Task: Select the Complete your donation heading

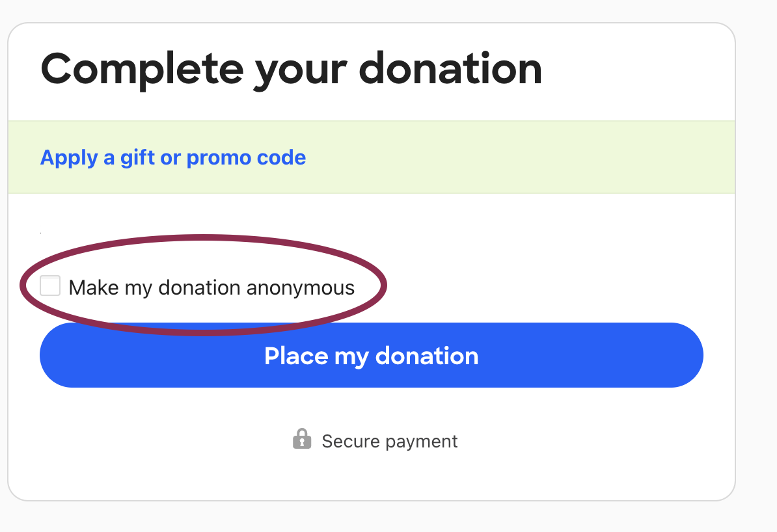Action: point(292,70)
